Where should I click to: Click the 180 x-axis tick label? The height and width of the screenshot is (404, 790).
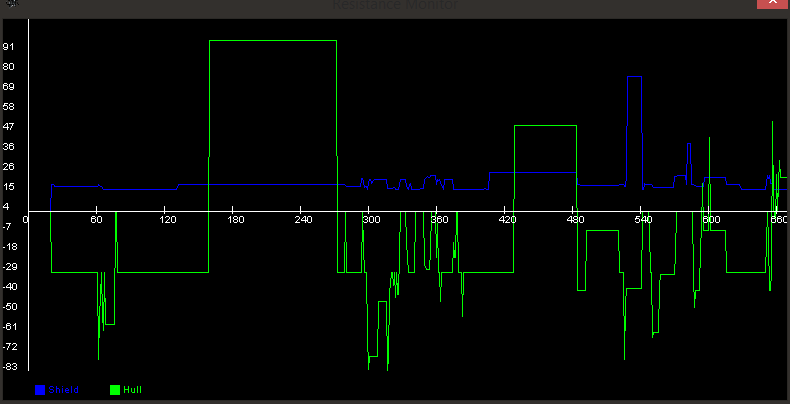click(x=235, y=220)
